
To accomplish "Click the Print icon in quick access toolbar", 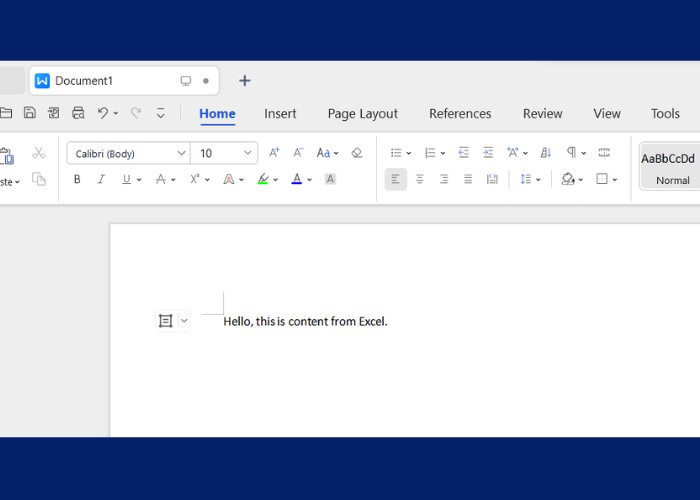I will (78, 113).
